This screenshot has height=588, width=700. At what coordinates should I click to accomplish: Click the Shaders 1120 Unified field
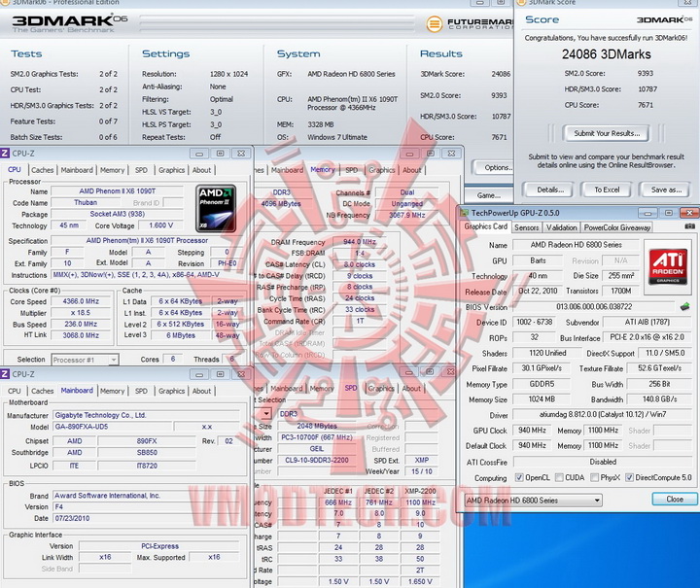(x=547, y=353)
